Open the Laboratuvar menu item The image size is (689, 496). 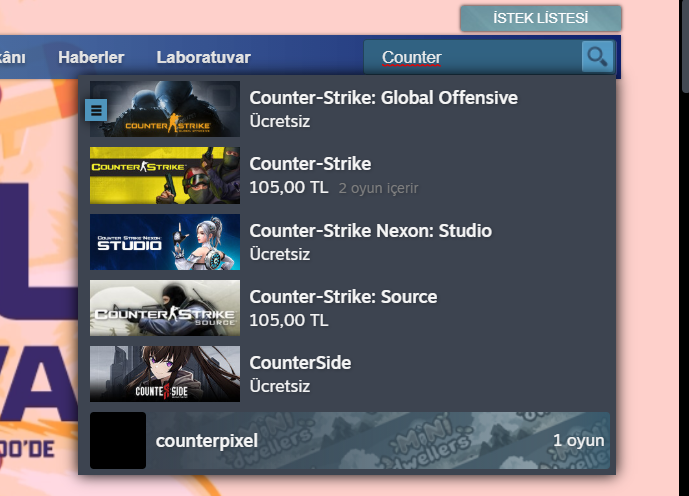pyautogui.click(x=203, y=57)
